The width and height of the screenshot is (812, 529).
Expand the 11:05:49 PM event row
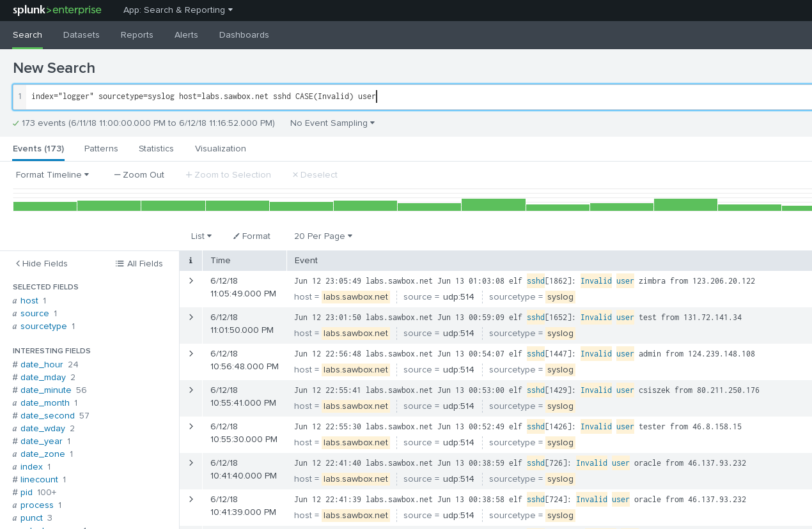point(191,281)
